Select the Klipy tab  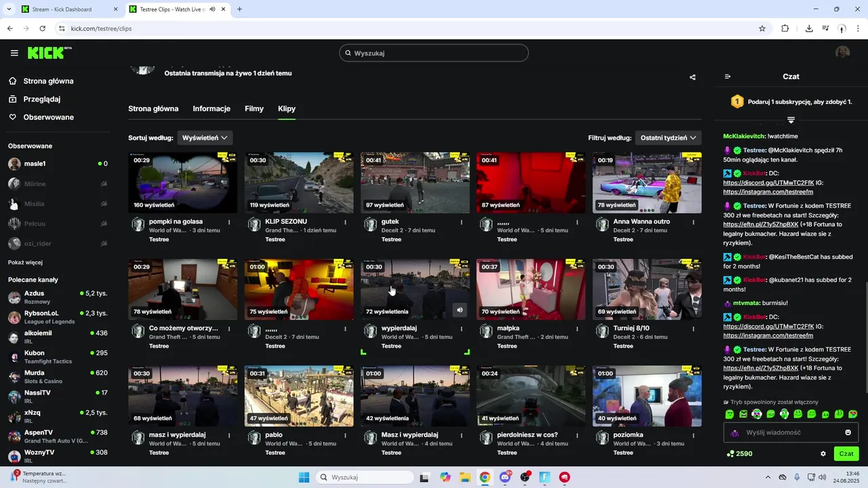pyautogui.click(x=287, y=108)
